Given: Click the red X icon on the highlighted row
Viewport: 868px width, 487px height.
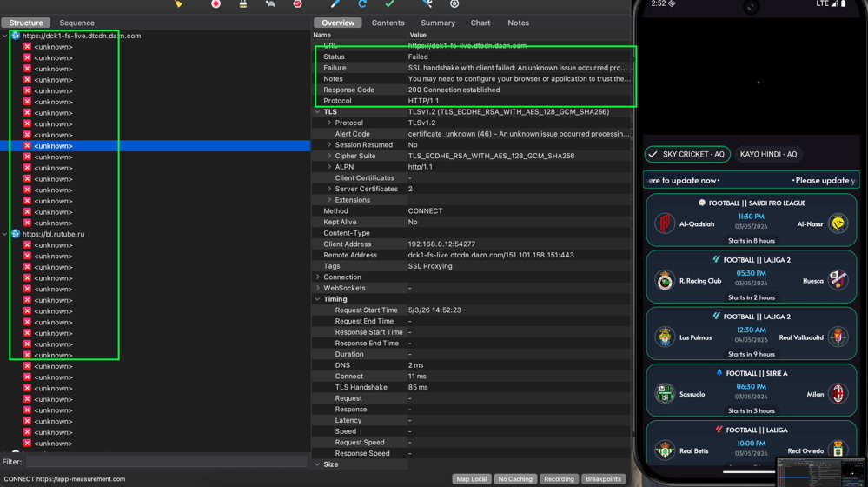Looking at the screenshot, I should click(x=27, y=146).
